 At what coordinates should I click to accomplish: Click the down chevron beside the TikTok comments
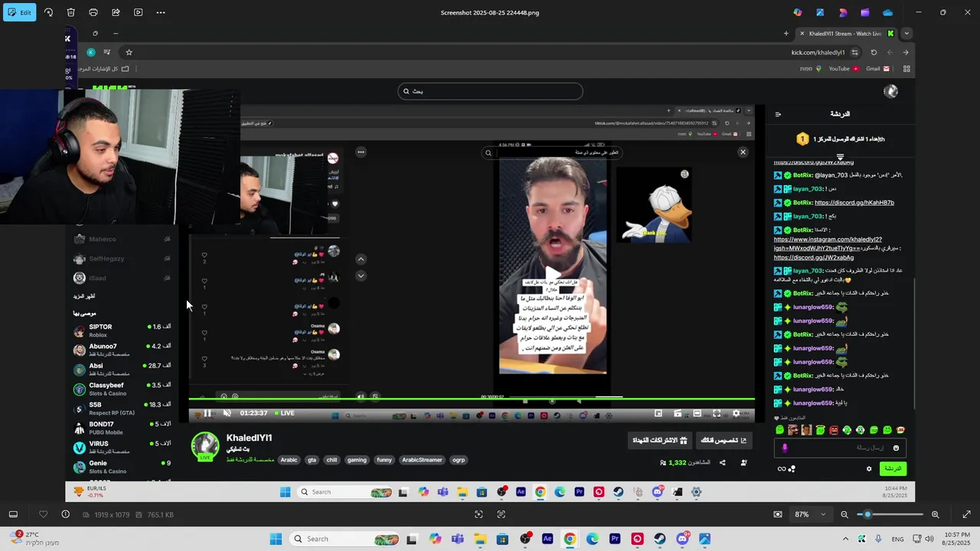361,275
